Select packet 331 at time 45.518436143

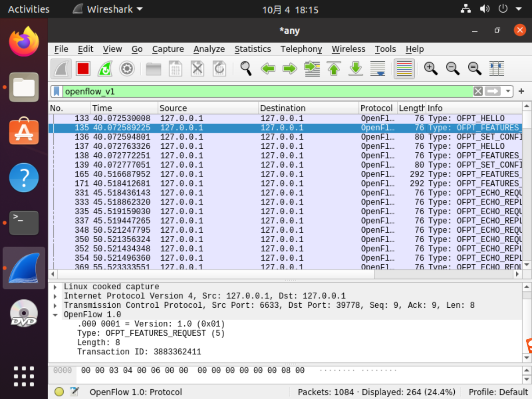[285, 193]
